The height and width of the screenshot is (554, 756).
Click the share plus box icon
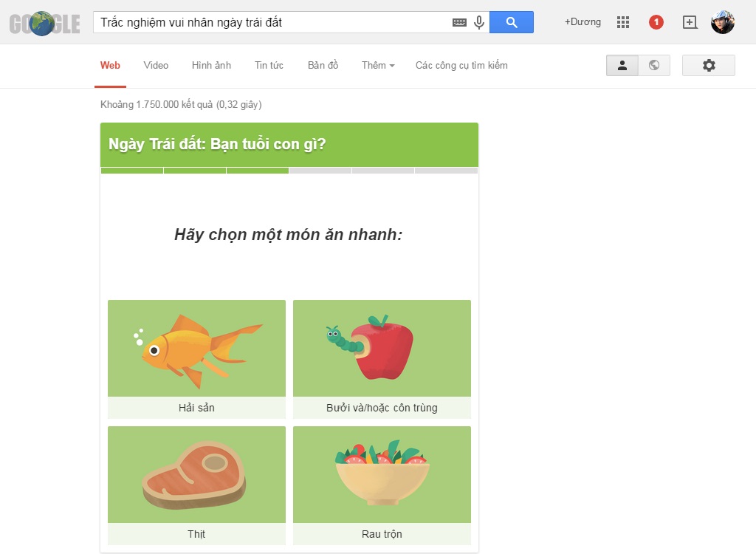pos(690,22)
